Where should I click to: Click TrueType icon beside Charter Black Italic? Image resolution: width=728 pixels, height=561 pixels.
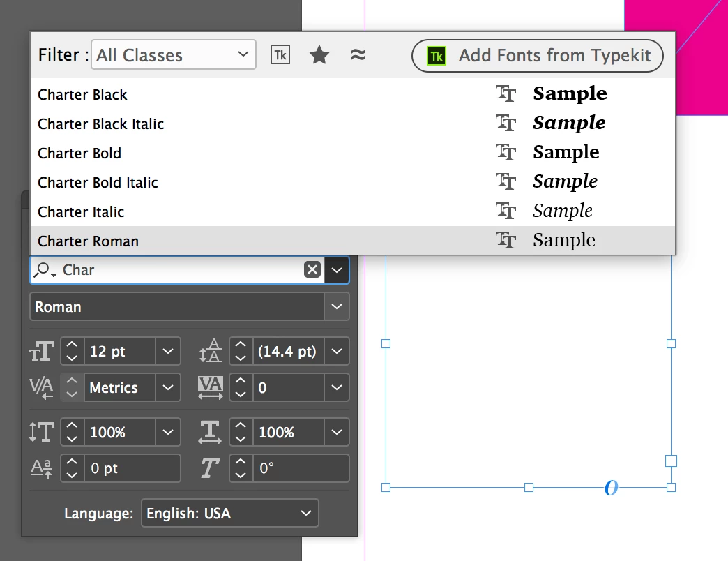click(506, 123)
